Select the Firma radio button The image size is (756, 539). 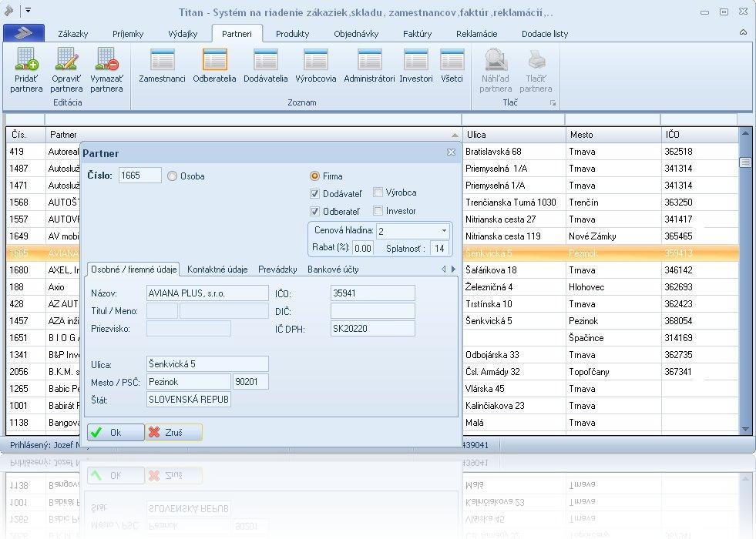314,176
